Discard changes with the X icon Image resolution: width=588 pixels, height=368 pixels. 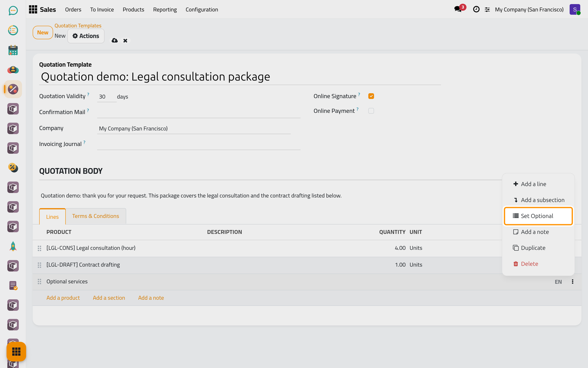125,40
